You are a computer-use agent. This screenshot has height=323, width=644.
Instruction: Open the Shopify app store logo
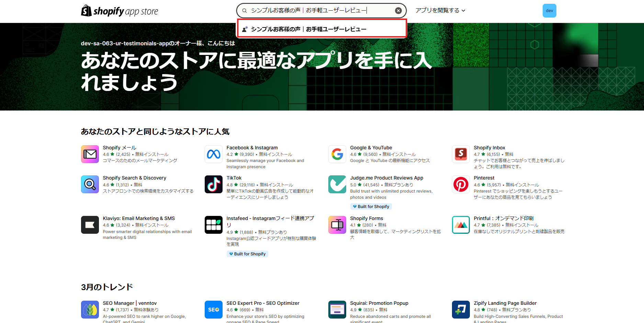tap(120, 11)
